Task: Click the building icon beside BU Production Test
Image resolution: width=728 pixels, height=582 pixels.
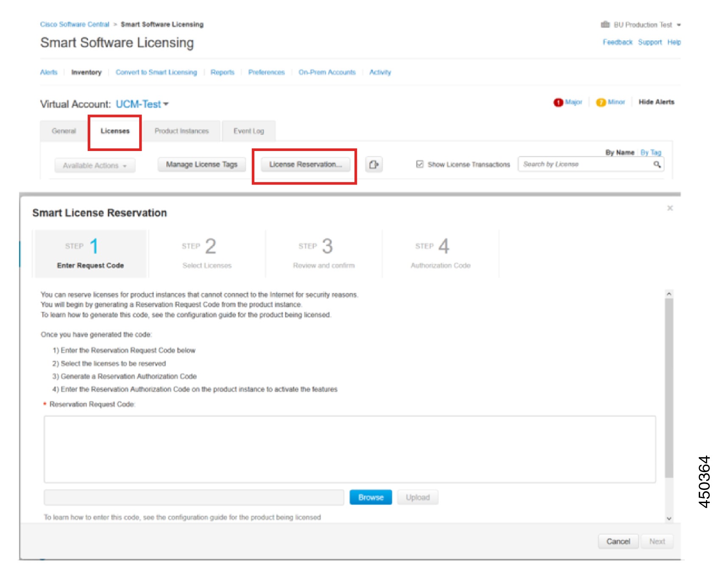Action: [605, 25]
